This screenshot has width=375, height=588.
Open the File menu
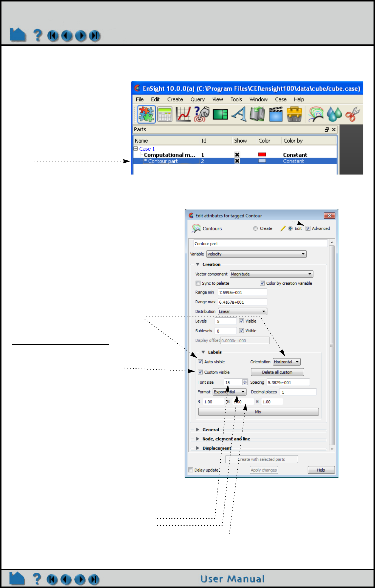(140, 99)
